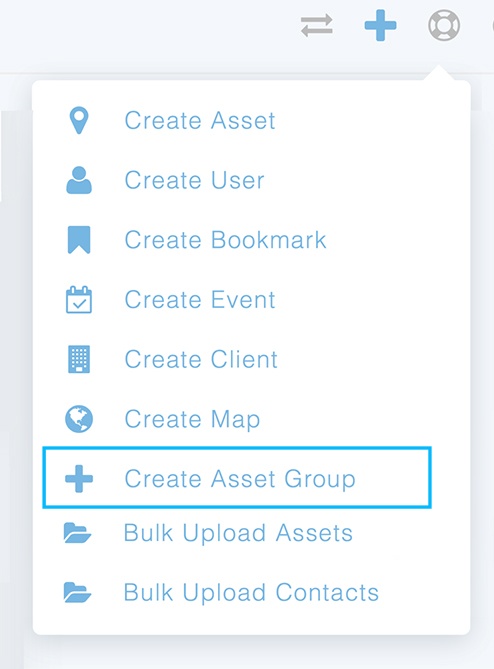Click the plus icon beside Create Asset Group
Image resolution: width=494 pixels, height=669 pixels.
(x=79, y=479)
